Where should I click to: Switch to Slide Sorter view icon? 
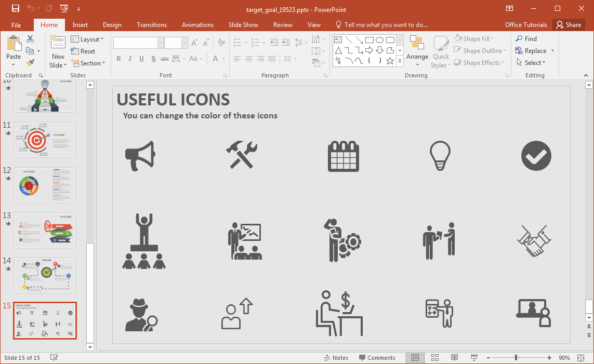pyautogui.click(x=435, y=358)
